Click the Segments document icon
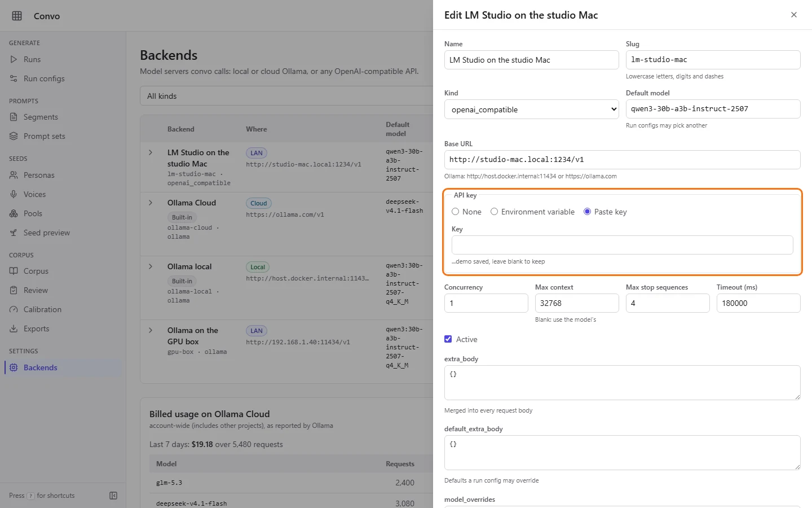Viewport: 812px width, 508px height. click(14, 117)
